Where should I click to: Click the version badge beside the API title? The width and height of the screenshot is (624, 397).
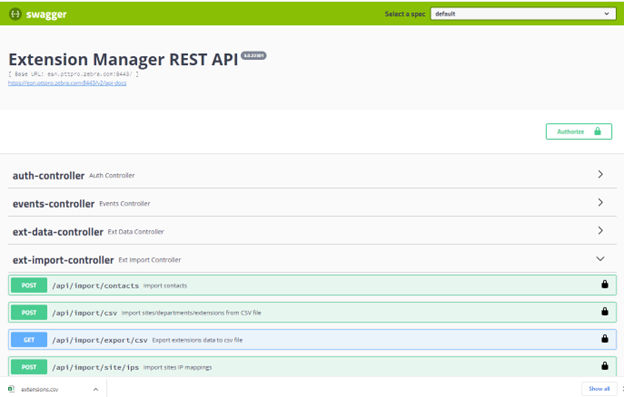(x=254, y=56)
